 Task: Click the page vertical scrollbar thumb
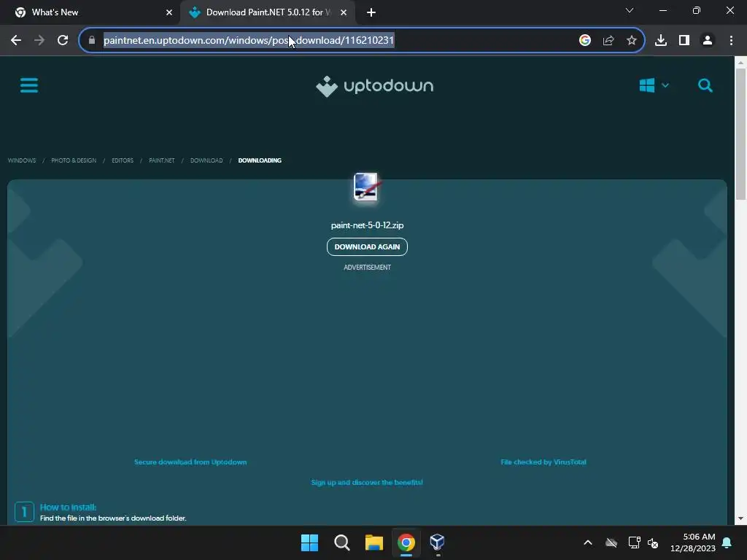pyautogui.click(x=740, y=134)
